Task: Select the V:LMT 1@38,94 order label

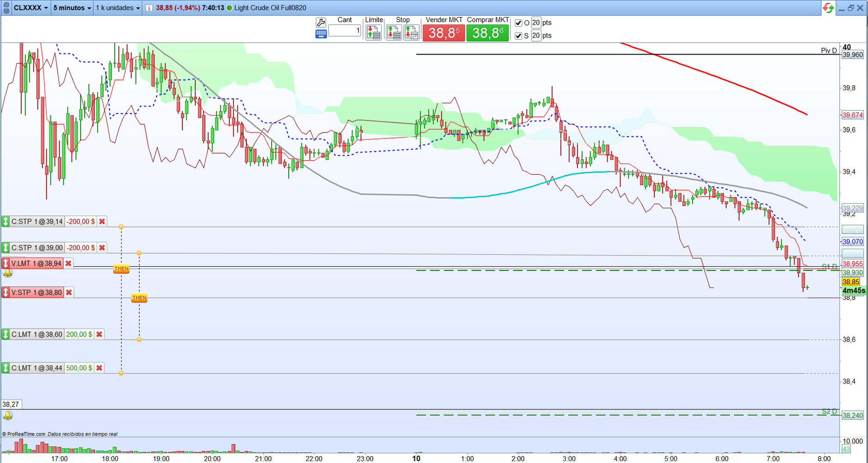Action: (37, 263)
